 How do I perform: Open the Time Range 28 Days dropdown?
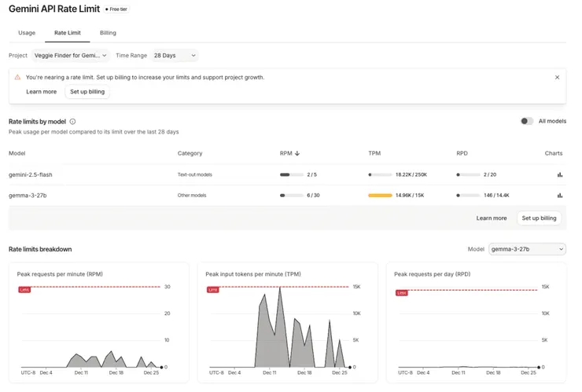click(x=175, y=55)
